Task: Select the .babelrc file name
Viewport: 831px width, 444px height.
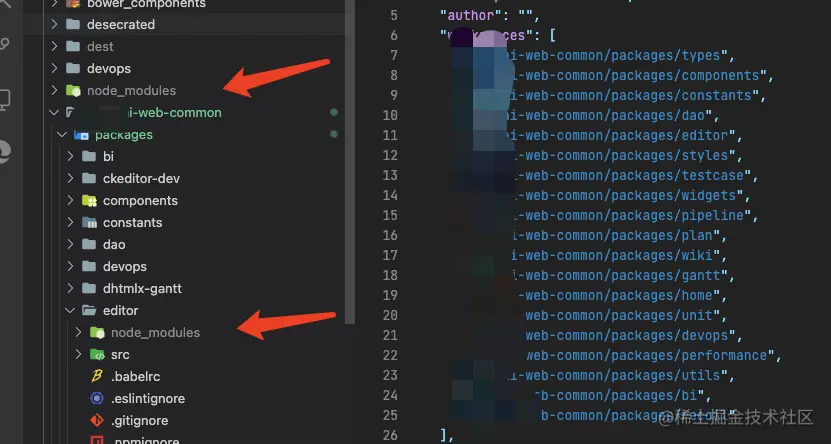Action: (x=136, y=377)
